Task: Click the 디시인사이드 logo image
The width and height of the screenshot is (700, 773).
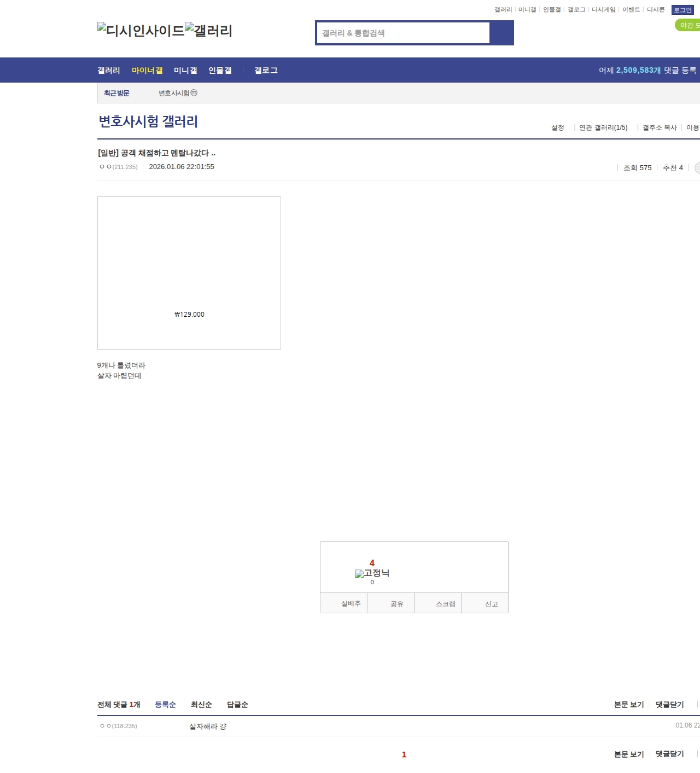Action: [x=141, y=31]
